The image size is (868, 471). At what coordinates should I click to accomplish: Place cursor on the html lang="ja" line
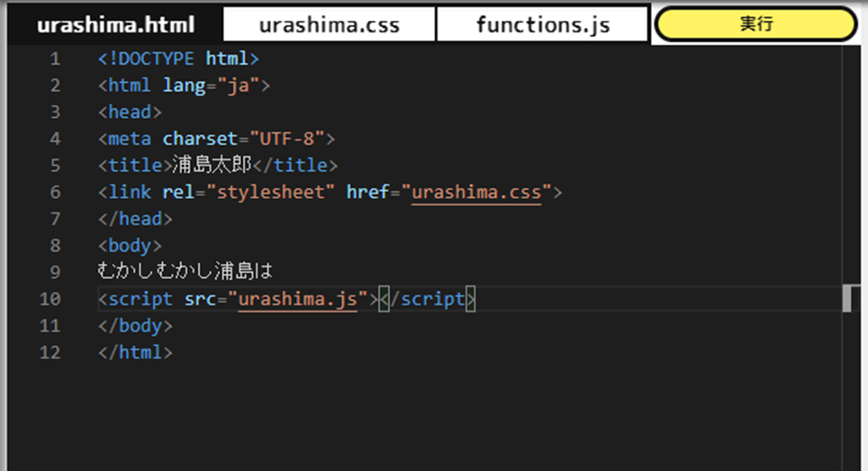[x=184, y=86]
